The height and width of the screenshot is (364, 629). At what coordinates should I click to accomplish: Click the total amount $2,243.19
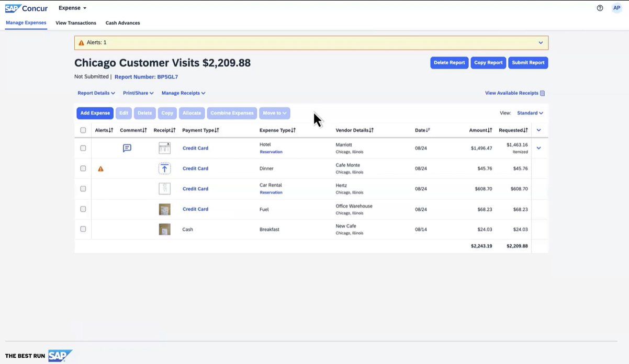coord(481,246)
